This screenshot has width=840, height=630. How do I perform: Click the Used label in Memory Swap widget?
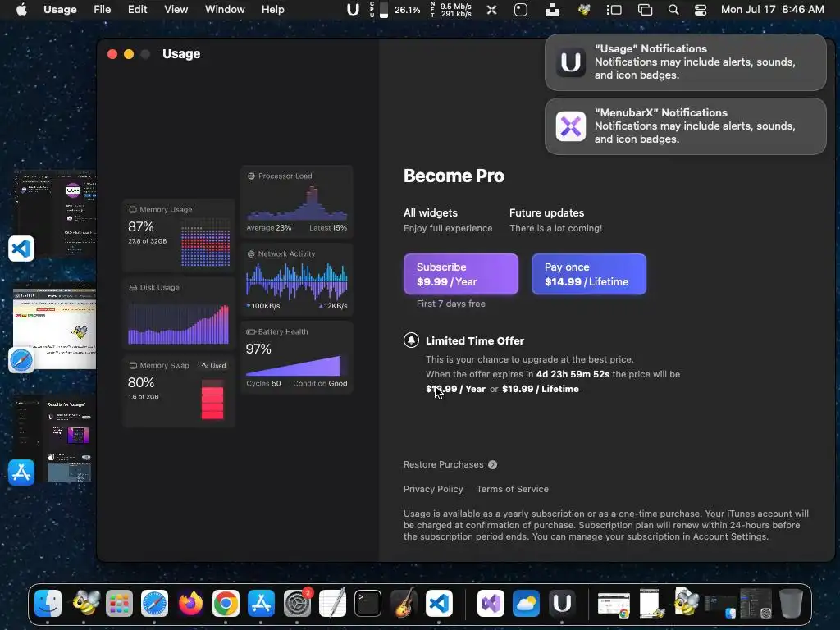[x=214, y=365]
